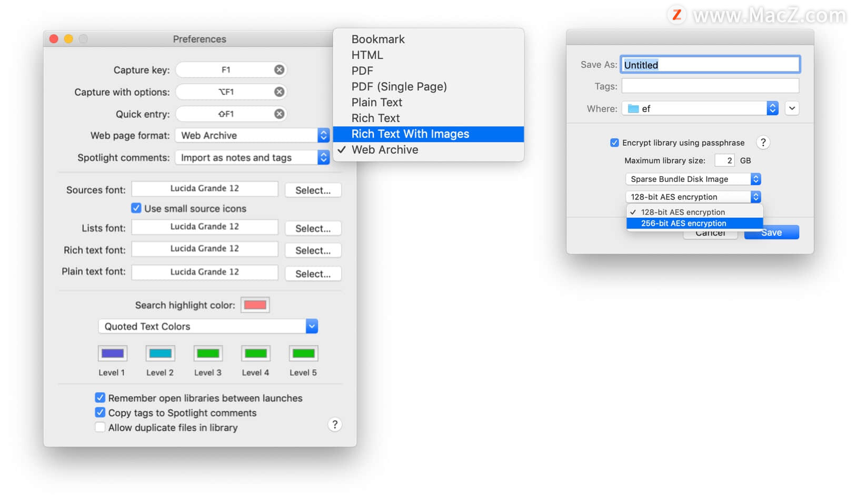Open Level 3 quoted text color swatch
856x504 pixels.
point(208,353)
